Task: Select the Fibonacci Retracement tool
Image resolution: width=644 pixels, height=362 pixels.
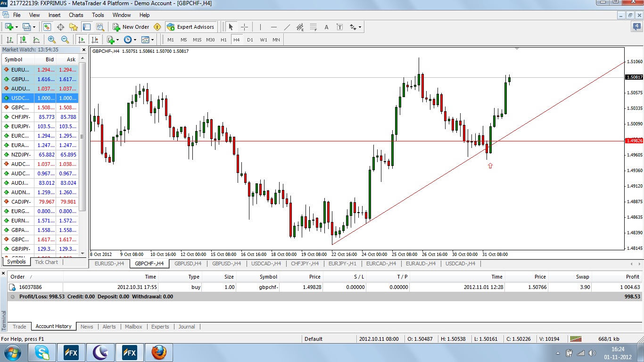Action: (x=313, y=27)
